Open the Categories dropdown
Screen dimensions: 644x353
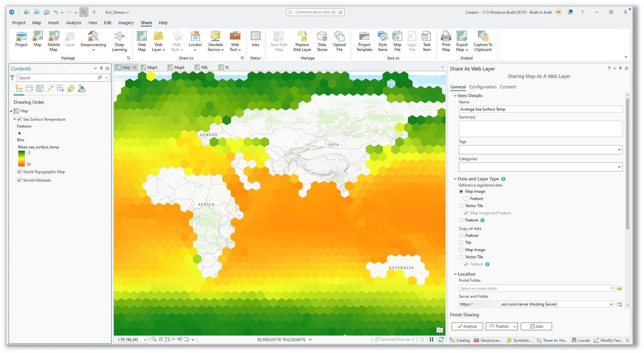620,167
